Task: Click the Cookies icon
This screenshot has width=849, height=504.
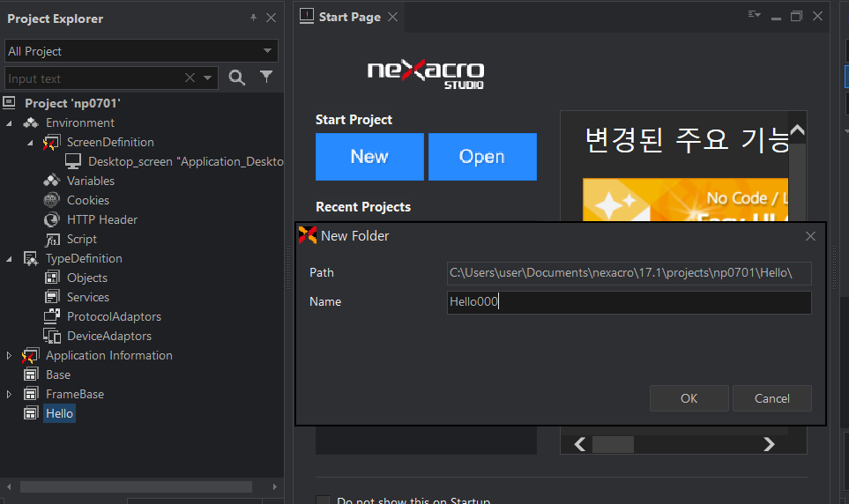Action: tap(51, 200)
